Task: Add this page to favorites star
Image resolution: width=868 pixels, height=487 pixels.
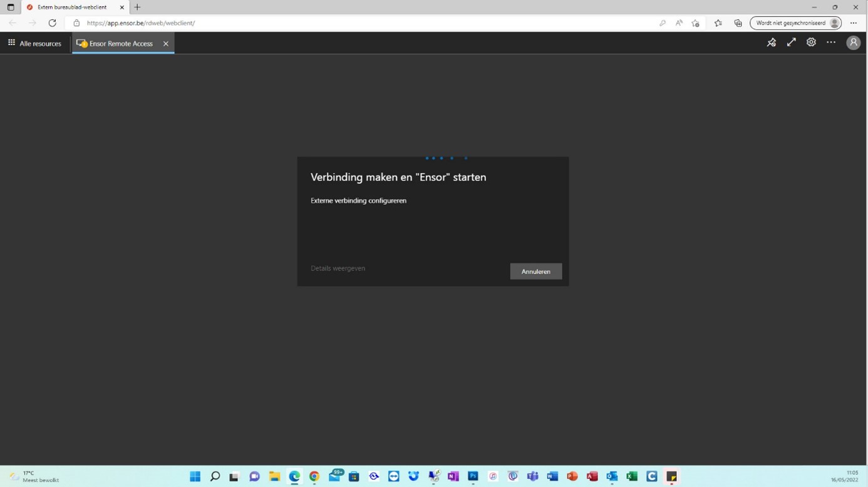Action: pos(695,23)
